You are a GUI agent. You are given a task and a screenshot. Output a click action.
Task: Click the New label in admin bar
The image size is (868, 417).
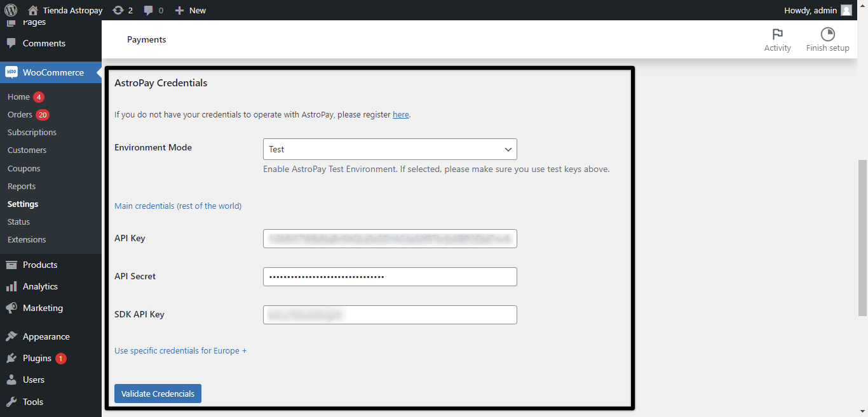pyautogui.click(x=198, y=10)
